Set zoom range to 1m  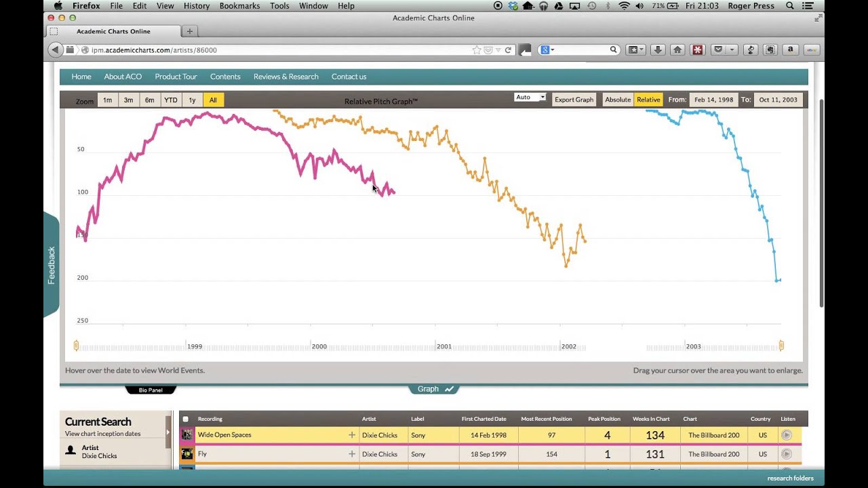(x=107, y=100)
